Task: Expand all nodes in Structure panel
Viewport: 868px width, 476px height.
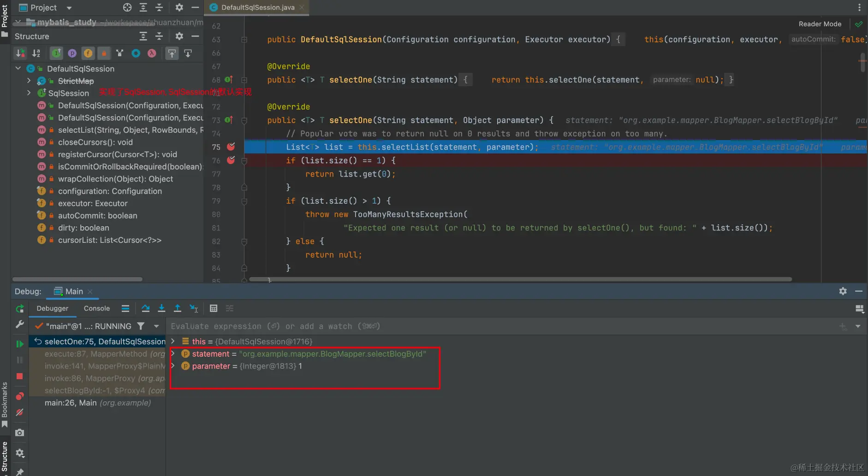Action: (x=143, y=36)
